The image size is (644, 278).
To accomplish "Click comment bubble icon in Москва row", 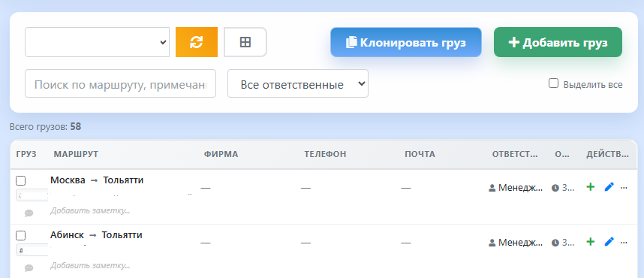I will coord(29,213).
